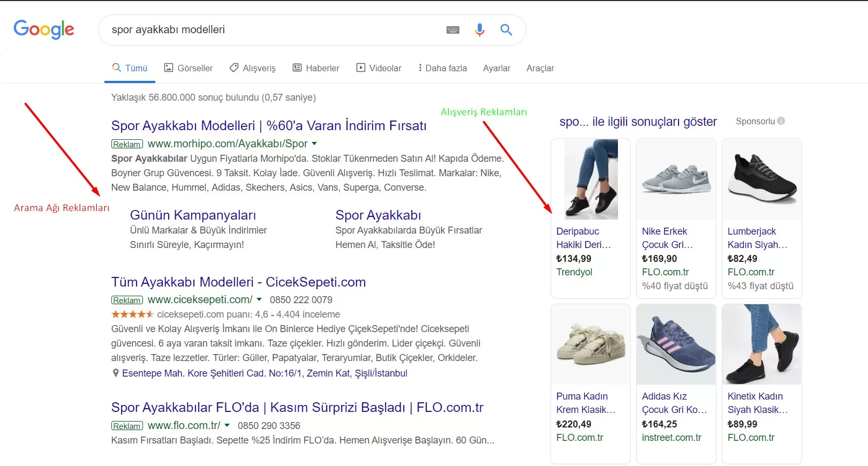Open the on-screen keyboard icon
This screenshot has height=466, width=868.
tap(453, 30)
